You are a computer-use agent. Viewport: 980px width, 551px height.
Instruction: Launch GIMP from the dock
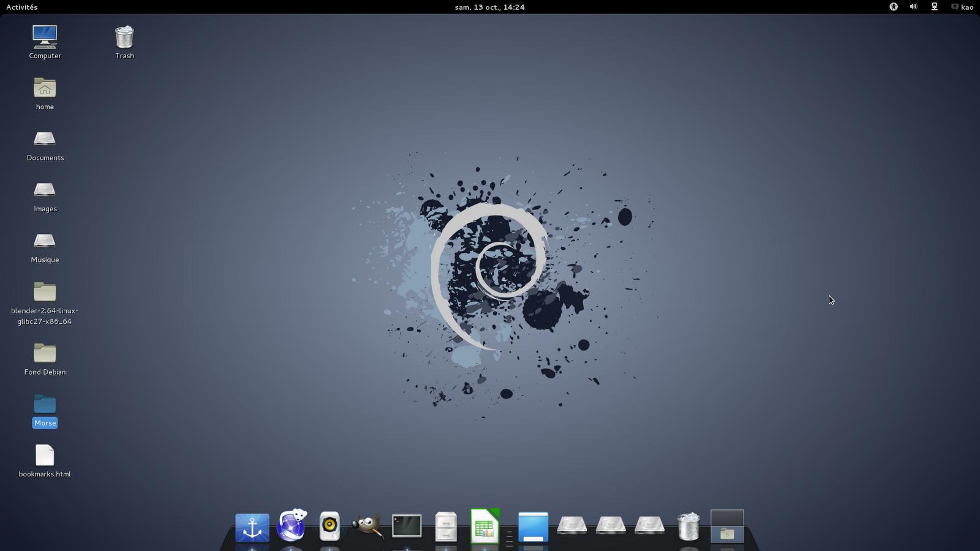tap(368, 526)
